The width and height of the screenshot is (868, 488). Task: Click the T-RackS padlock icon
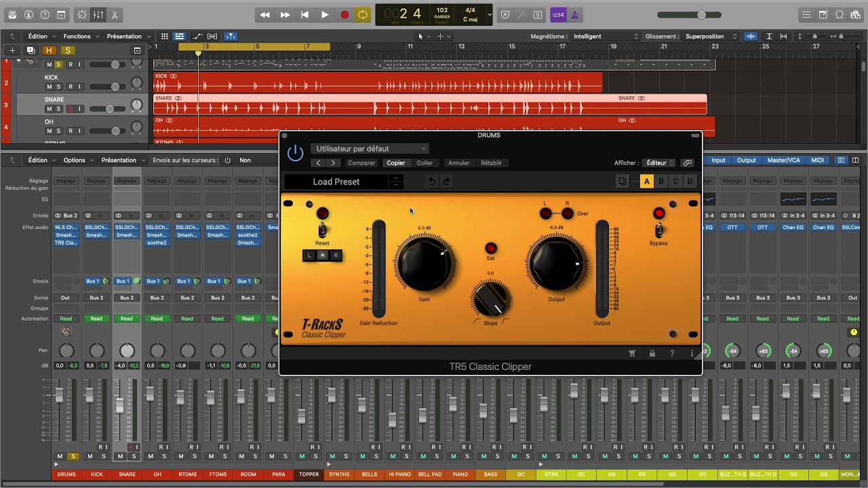(x=652, y=353)
